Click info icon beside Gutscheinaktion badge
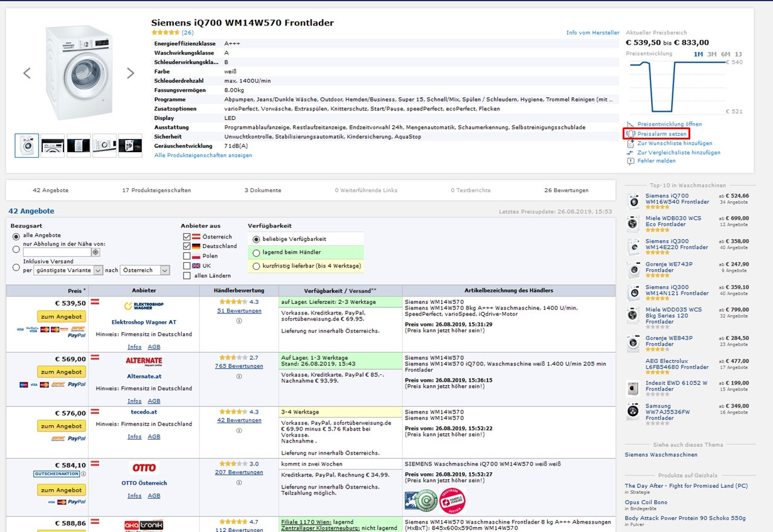The width and height of the screenshot is (773, 532). 83,474
